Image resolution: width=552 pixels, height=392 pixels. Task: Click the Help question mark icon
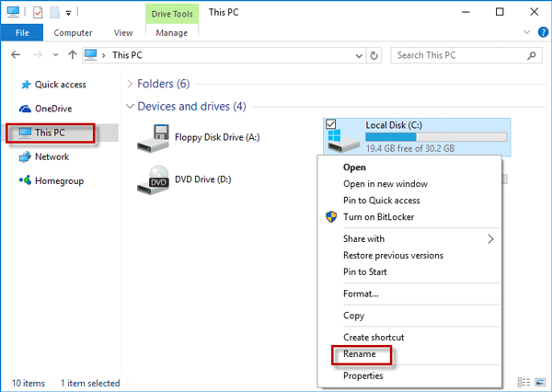540,33
